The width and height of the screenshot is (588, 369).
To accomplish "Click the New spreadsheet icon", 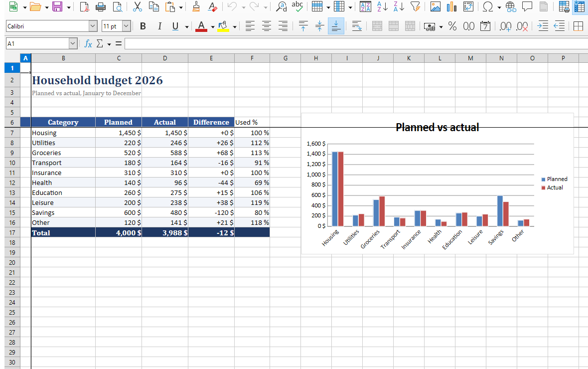I will [x=13, y=6].
